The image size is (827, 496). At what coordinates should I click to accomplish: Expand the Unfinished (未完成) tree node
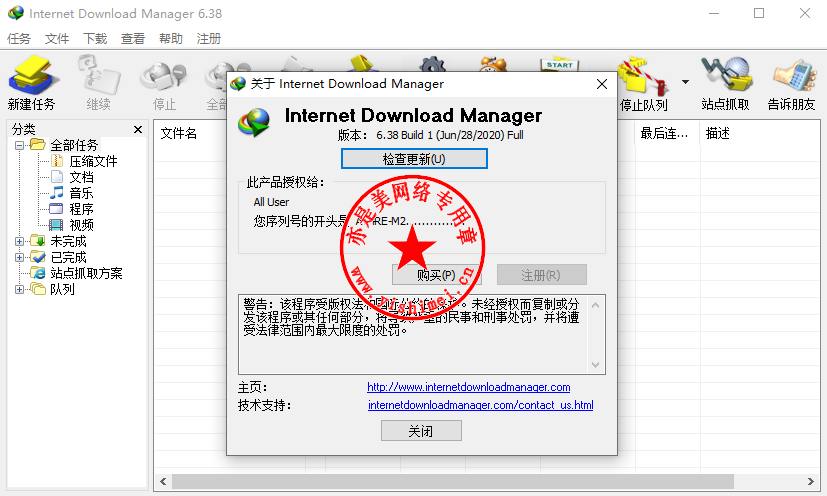(20, 242)
